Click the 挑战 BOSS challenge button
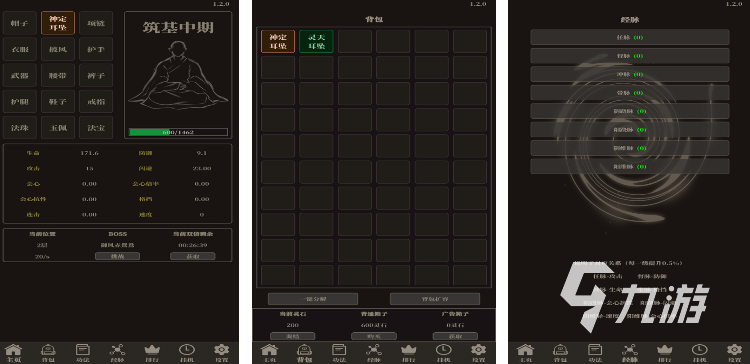This screenshot has width=750, height=364. click(x=117, y=256)
